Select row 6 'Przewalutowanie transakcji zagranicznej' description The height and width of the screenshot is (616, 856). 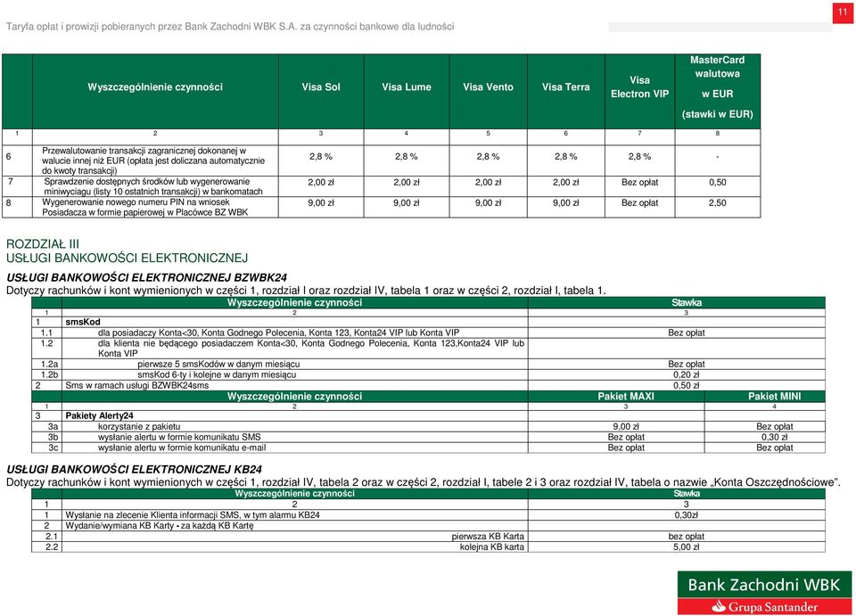pyautogui.click(x=153, y=160)
